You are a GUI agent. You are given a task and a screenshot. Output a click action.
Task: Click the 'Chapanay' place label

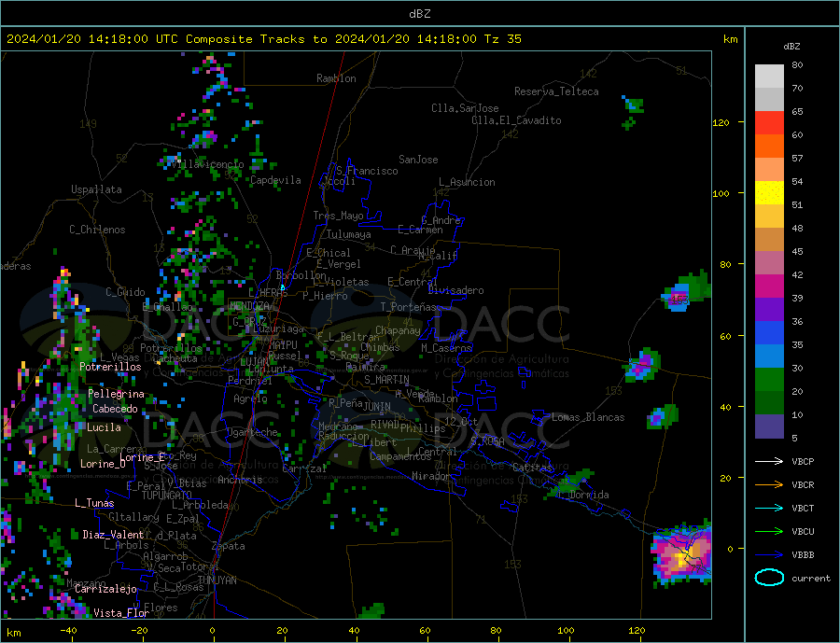click(x=398, y=330)
